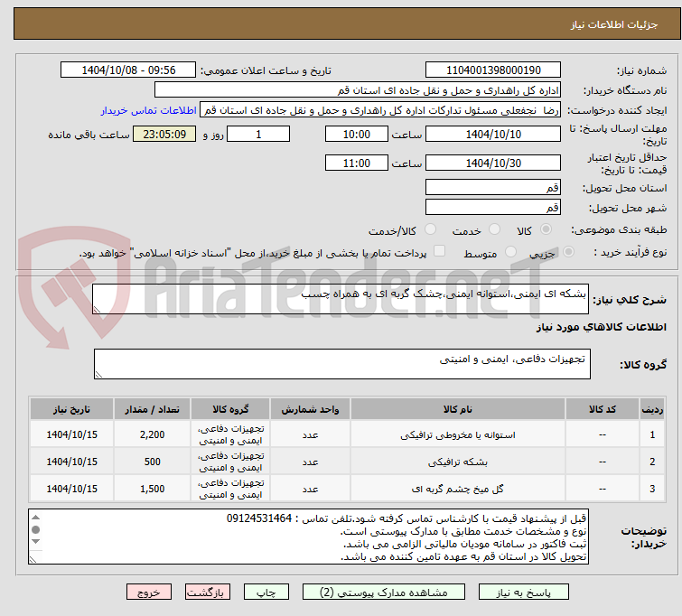Click the 'تاریخ نیاز' column header
This screenshot has width=682, height=616.
(x=71, y=409)
